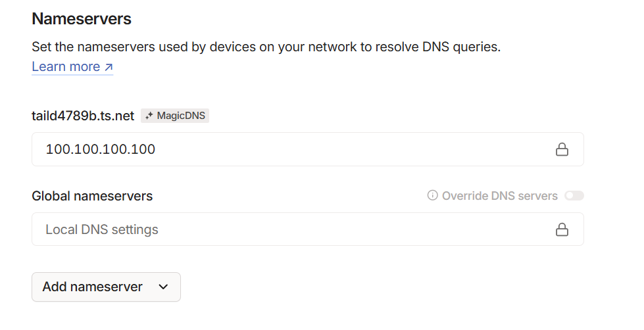Click the Nameservers section heading
This screenshot has height=330, width=644.
point(82,19)
